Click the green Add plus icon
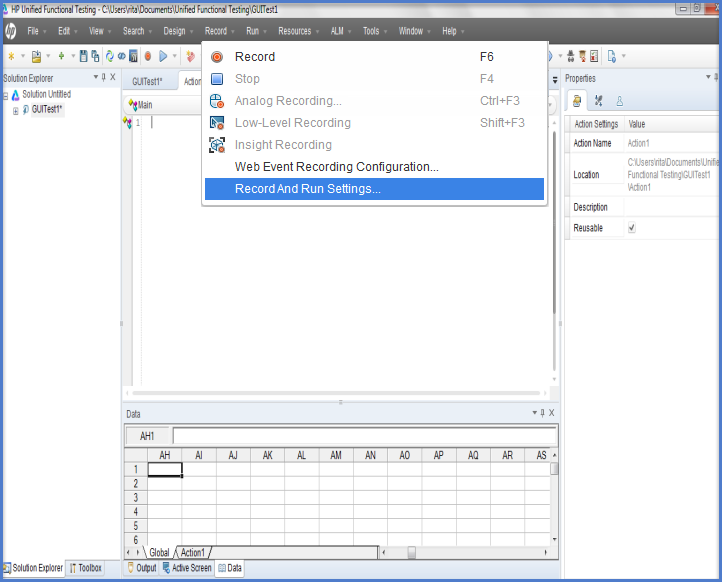The width and height of the screenshot is (722, 582). tap(61, 56)
